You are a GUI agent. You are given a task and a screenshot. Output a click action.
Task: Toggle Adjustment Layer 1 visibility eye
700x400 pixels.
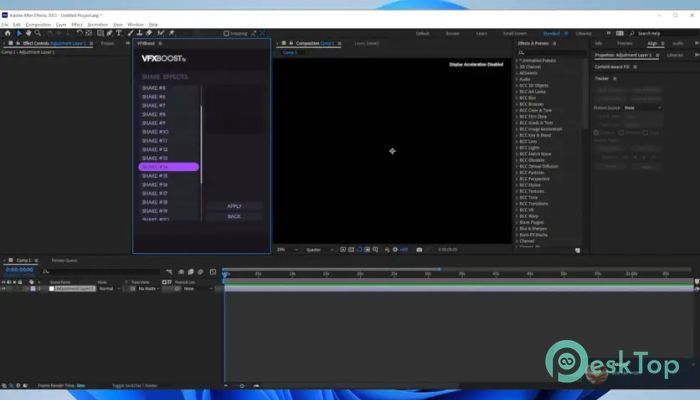click(x=4, y=289)
